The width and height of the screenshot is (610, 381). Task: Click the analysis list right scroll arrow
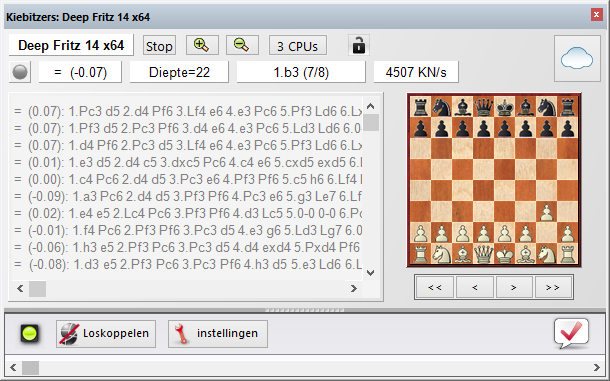(x=353, y=289)
